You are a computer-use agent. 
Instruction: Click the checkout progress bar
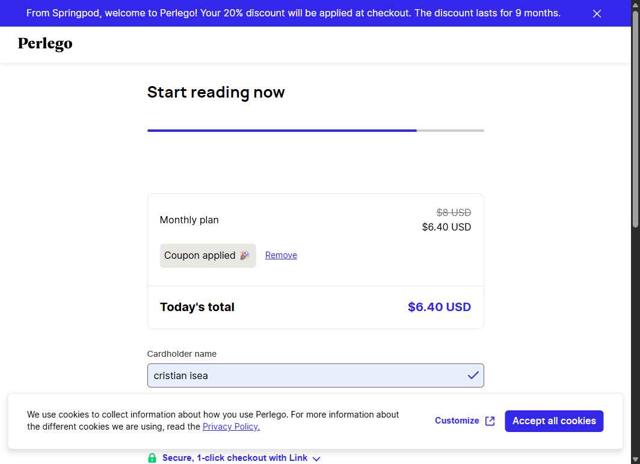315,130
